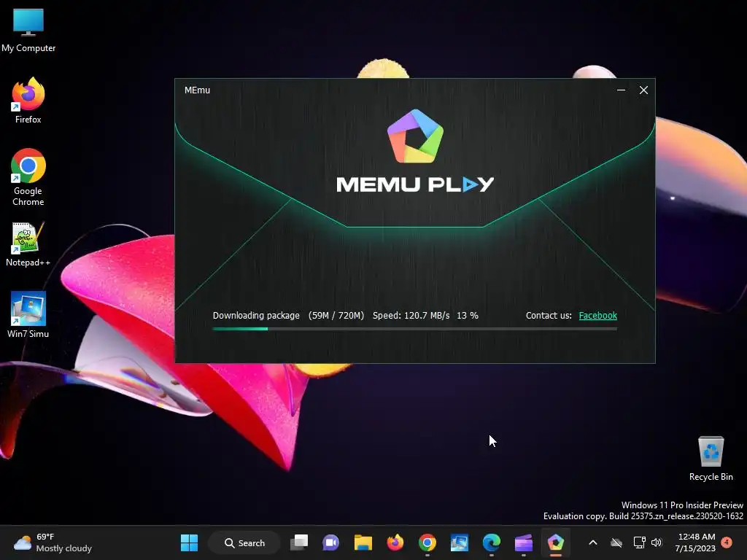Click the (59M / 720M) size text
The height and width of the screenshot is (560, 747).
[x=336, y=315]
